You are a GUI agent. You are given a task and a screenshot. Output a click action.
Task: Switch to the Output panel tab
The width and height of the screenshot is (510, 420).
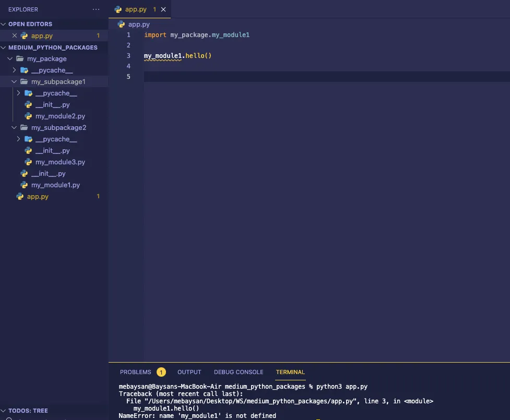tap(189, 372)
